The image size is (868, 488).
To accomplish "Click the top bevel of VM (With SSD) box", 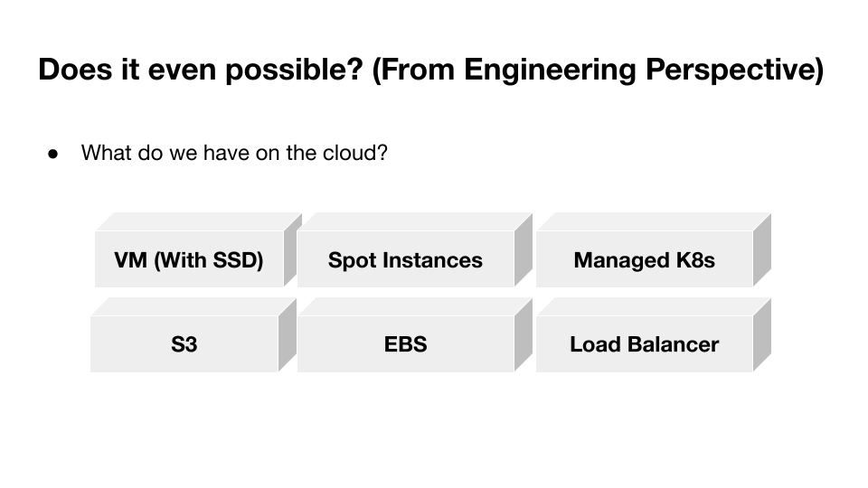I will [x=197, y=222].
